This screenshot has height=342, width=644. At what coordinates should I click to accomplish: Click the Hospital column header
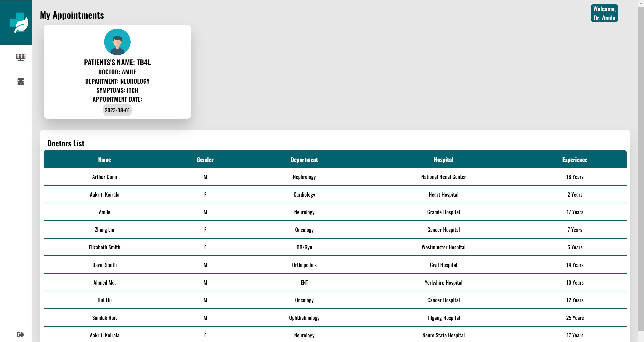[x=444, y=160]
